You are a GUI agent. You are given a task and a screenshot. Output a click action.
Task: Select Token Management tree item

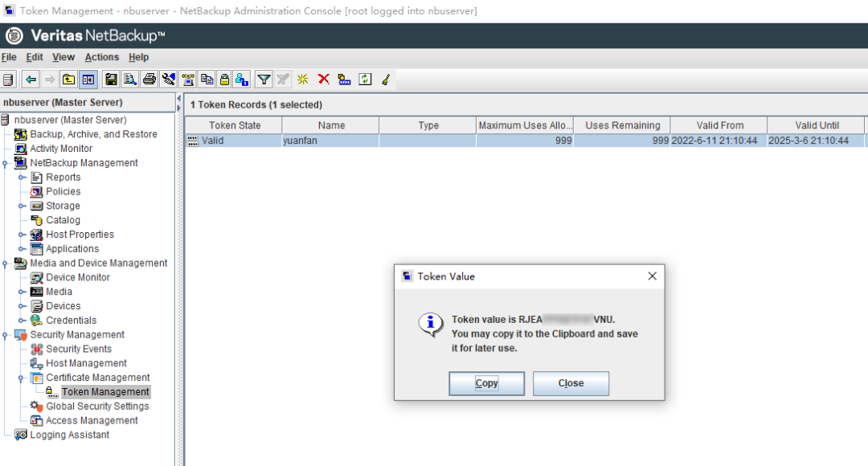105,392
